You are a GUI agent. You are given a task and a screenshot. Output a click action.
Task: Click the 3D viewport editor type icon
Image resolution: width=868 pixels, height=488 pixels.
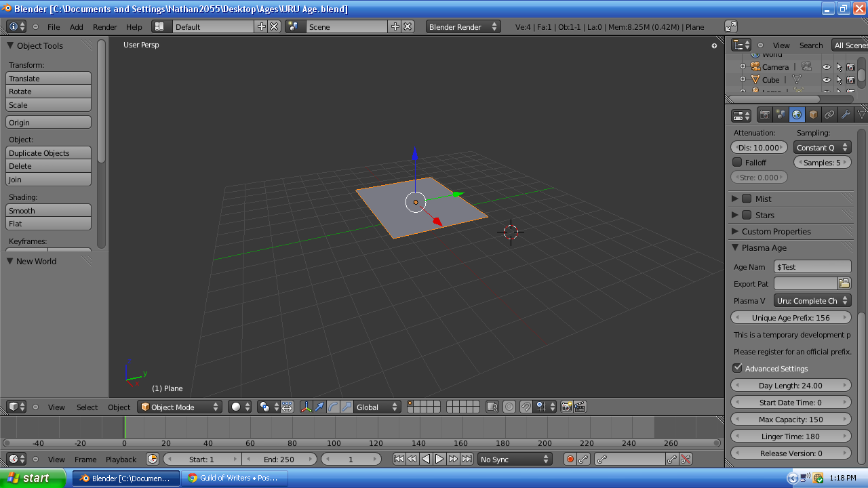[x=16, y=407]
